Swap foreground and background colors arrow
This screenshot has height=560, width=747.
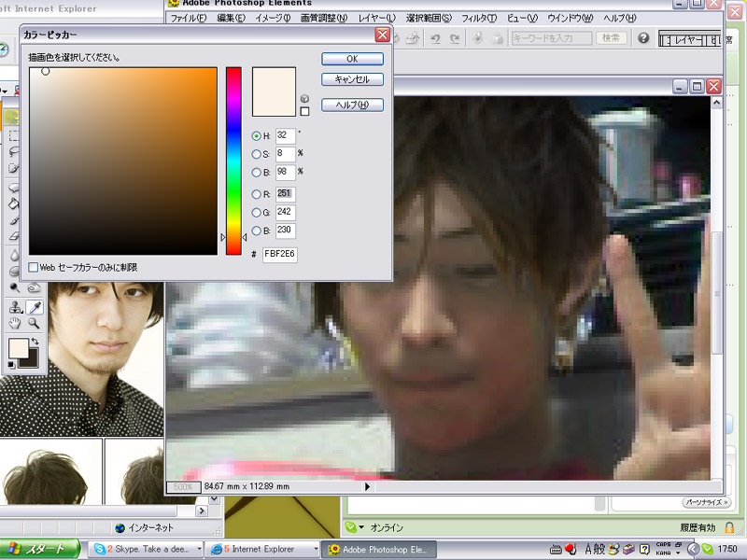point(35,341)
